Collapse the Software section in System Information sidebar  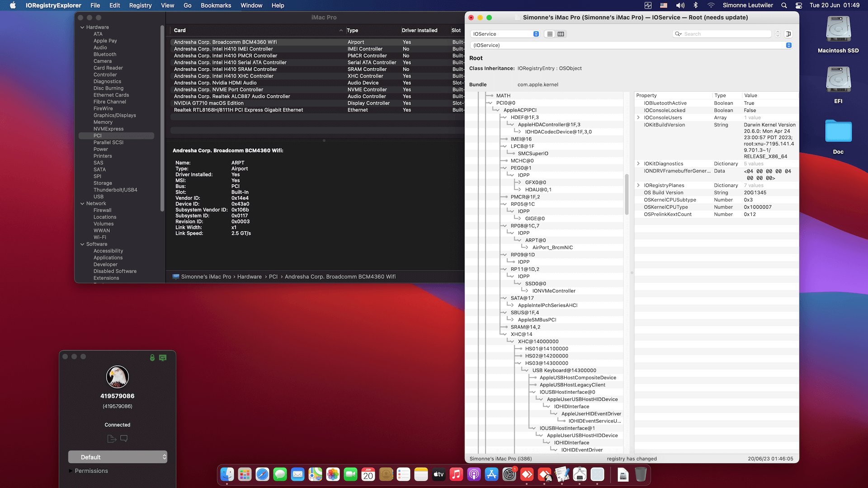82,244
